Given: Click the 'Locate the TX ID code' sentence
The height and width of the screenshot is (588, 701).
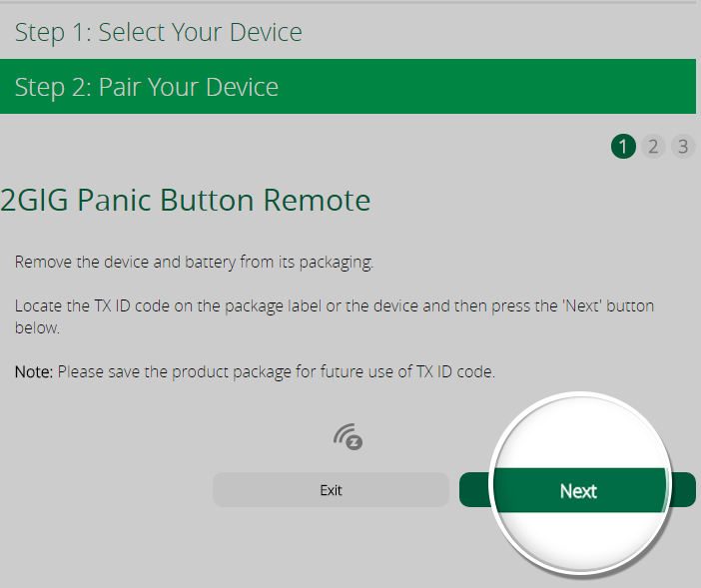Looking at the screenshot, I should [x=335, y=316].
